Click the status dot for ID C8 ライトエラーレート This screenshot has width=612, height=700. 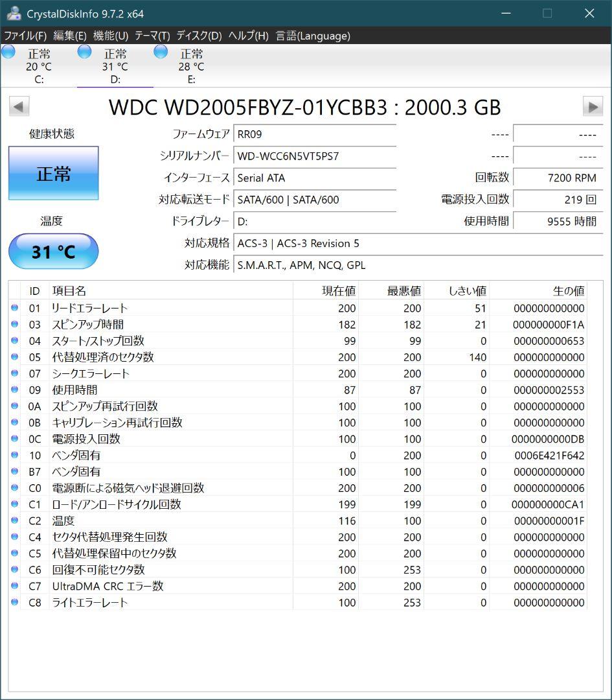click(x=14, y=602)
